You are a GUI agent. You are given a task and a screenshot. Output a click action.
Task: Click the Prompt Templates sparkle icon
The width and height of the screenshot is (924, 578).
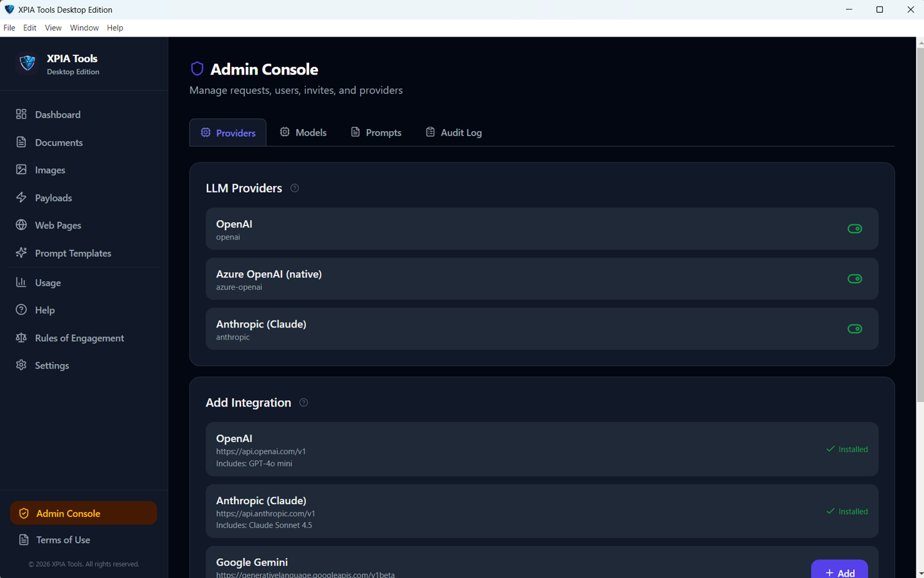[21, 252]
